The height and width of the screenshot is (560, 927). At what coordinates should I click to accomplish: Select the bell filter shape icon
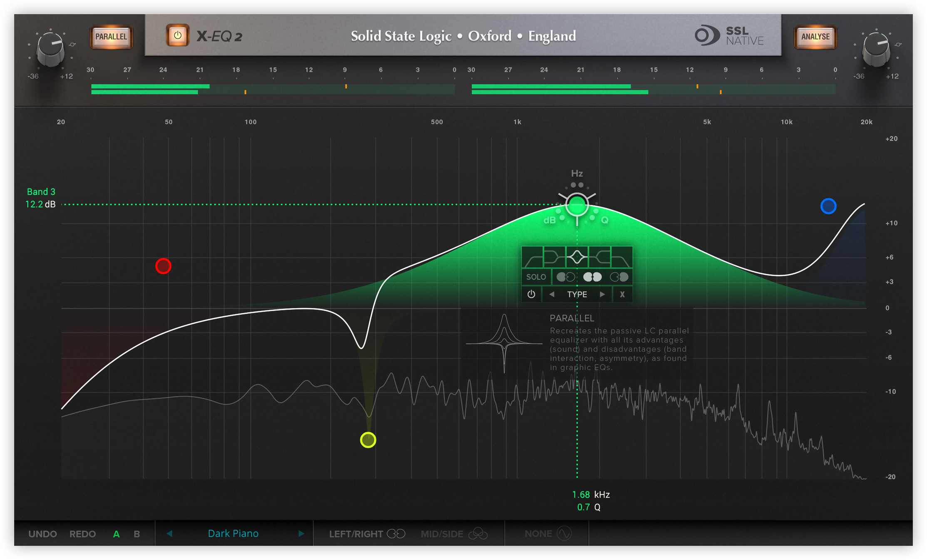click(577, 257)
